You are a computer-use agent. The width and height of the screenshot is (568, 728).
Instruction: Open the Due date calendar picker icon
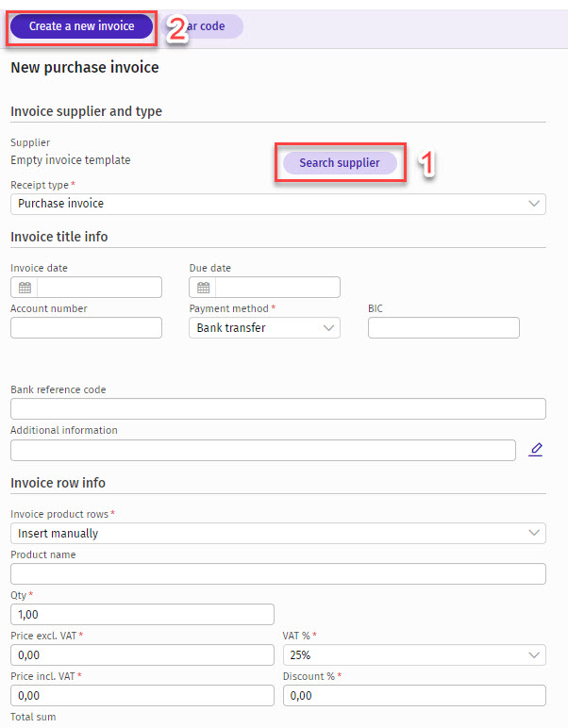point(204,288)
